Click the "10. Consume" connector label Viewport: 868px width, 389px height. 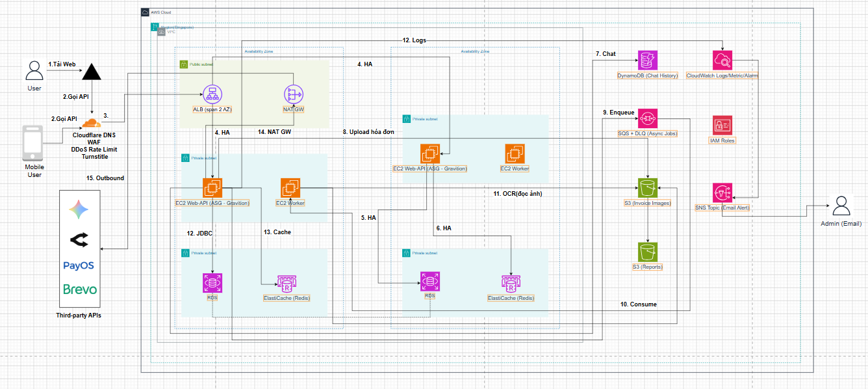[637, 304]
